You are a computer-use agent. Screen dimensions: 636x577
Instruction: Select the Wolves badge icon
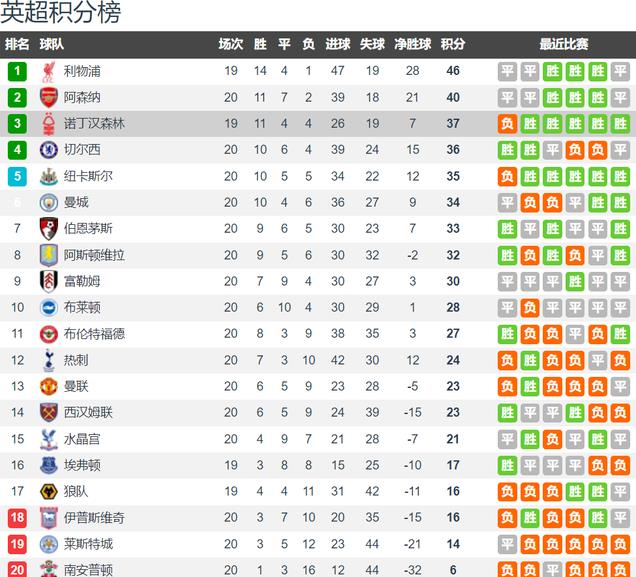point(49,491)
